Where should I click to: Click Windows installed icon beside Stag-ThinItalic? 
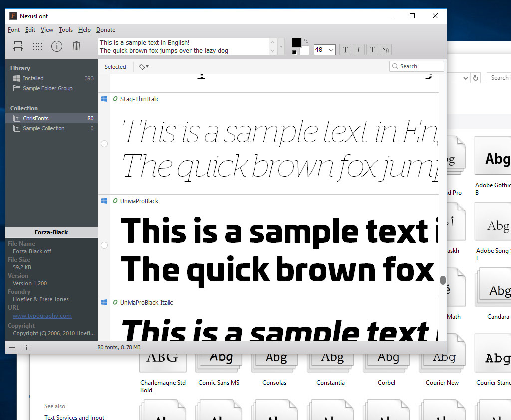click(x=104, y=99)
